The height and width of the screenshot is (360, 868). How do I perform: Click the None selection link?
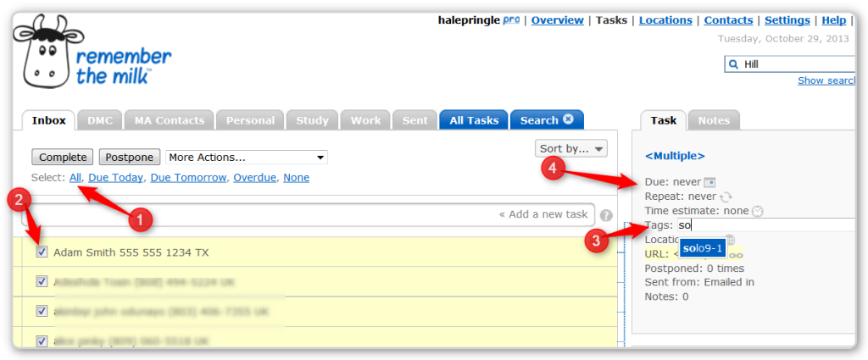(296, 178)
